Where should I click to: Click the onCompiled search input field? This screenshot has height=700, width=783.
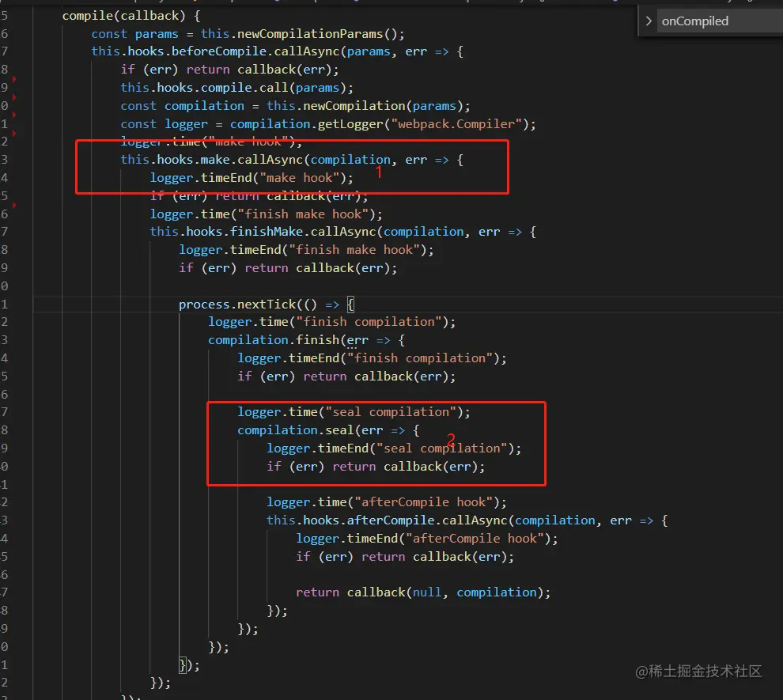click(720, 21)
